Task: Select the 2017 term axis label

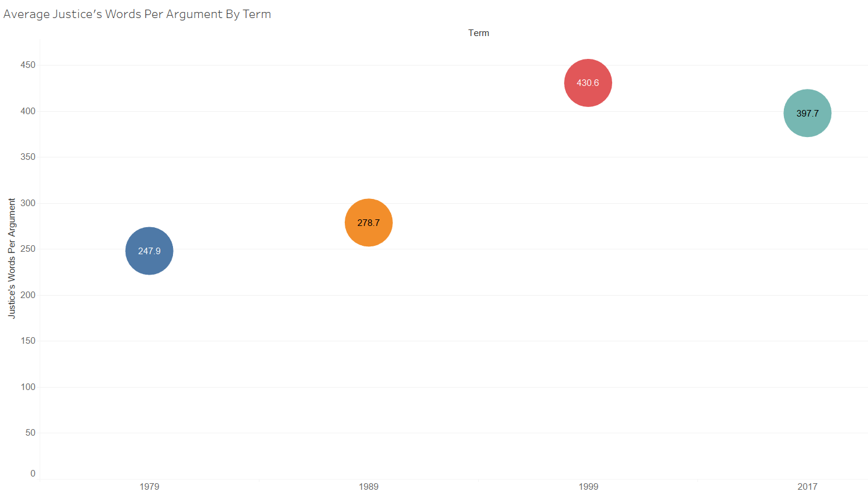Action: [x=807, y=486]
